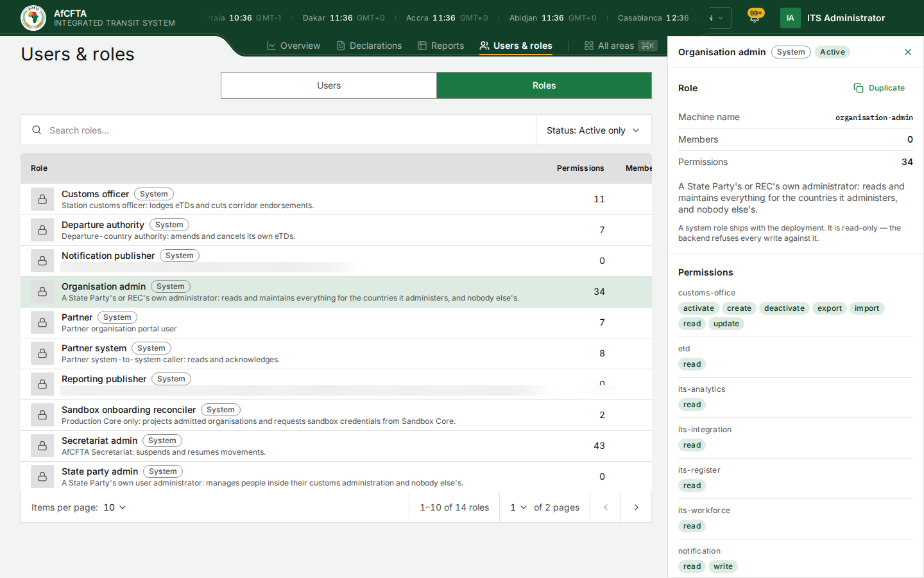Click the lock icon for Sandbox onboarding reconciler
924x578 pixels.
point(42,415)
